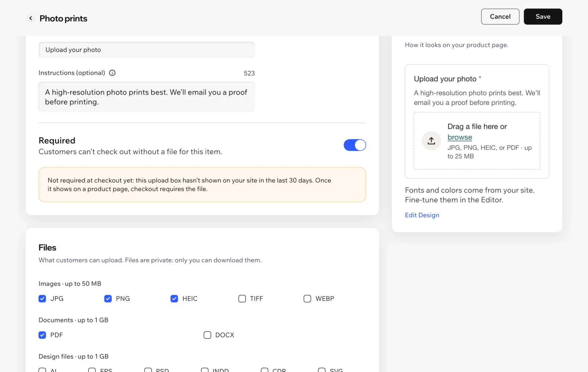
Task: Cancel the changes
Action: coord(500,17)
